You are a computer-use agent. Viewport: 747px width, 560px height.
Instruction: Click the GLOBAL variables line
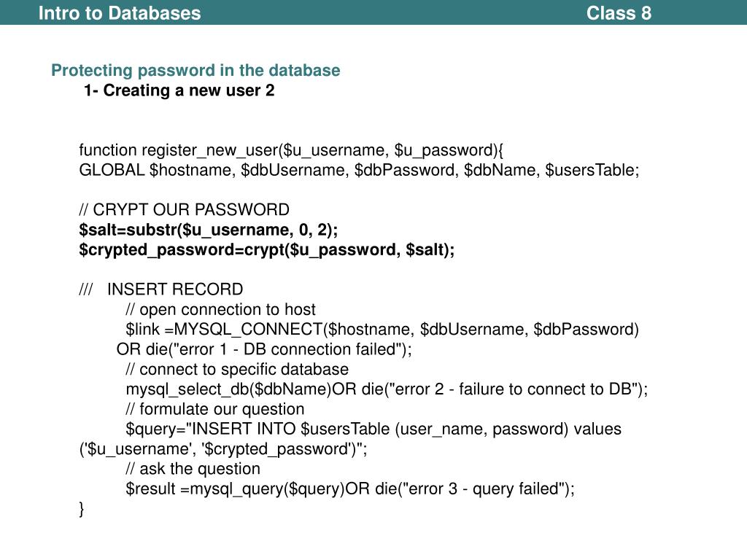[359, 170]
